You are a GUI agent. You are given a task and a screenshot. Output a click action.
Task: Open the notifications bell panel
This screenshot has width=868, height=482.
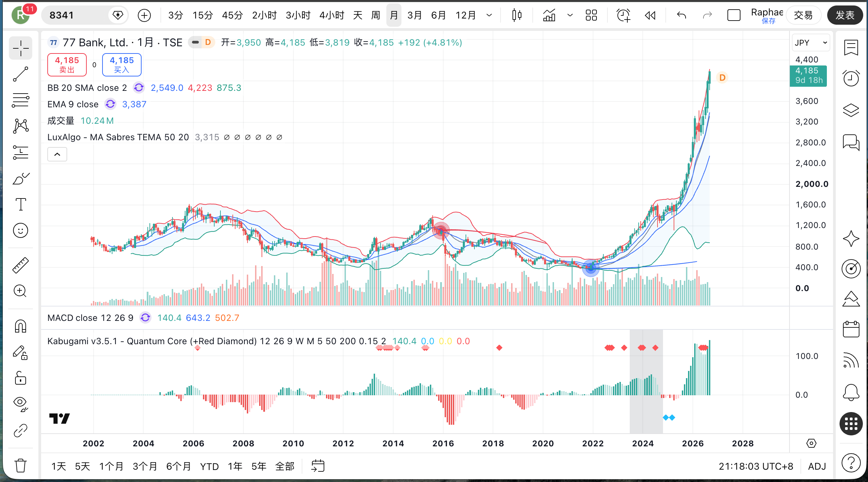point(851,392)
